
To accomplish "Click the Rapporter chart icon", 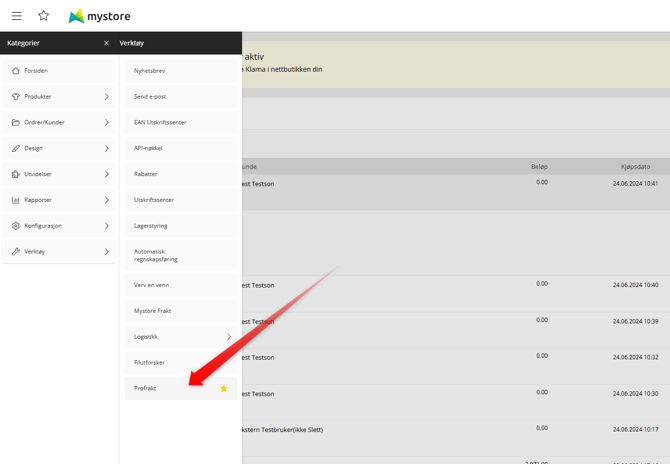I will [16, 200].
